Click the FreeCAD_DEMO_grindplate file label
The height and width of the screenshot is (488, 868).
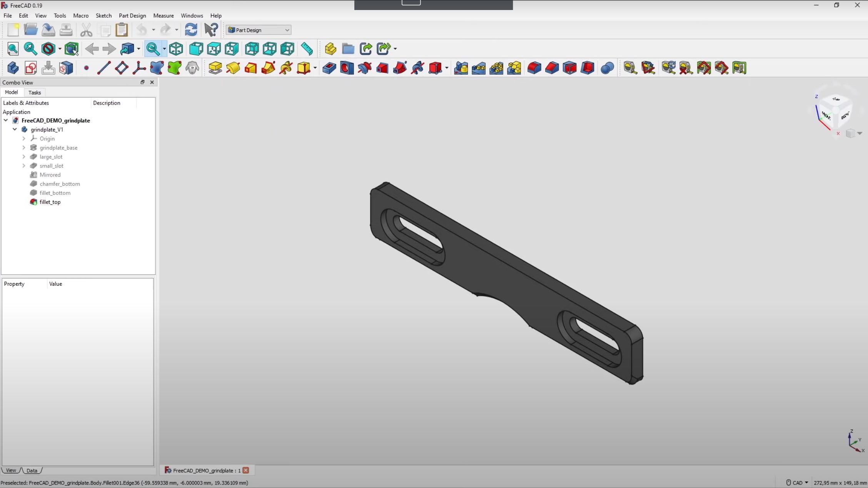[55, 120]
